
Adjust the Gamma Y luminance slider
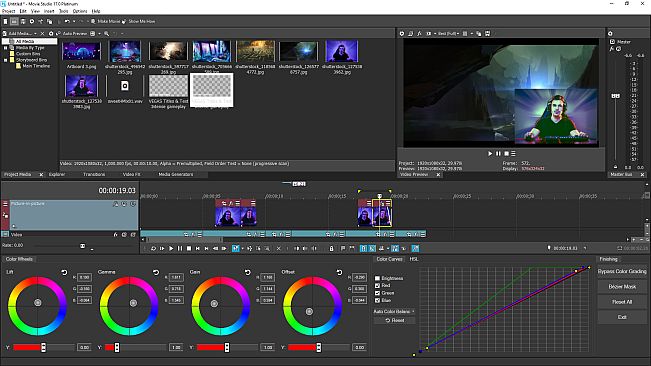117,347
